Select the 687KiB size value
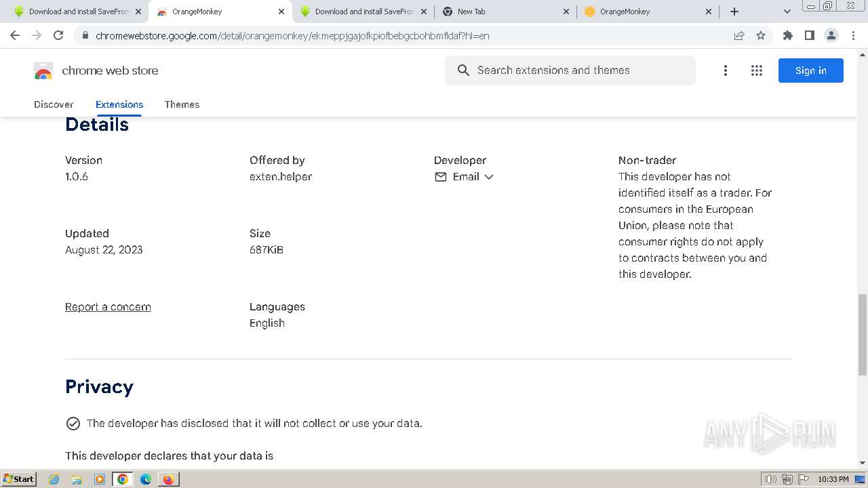Image resolution: width=868 pixels, height=488 pixels. [267, 250]
